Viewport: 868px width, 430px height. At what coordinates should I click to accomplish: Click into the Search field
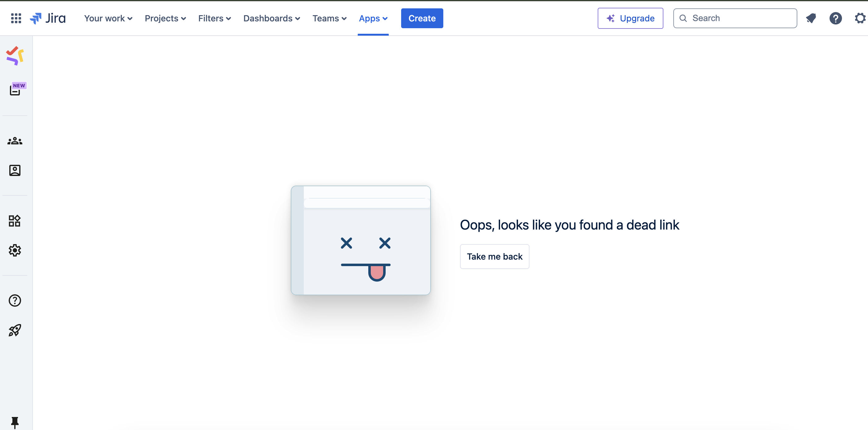[x=735, y=18]
